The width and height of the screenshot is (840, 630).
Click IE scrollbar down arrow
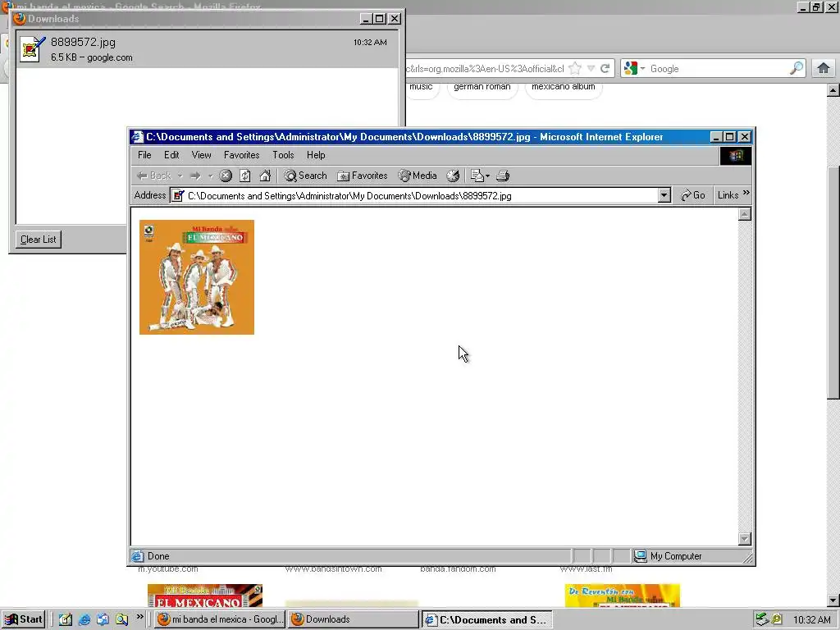(x=745, y=539)
